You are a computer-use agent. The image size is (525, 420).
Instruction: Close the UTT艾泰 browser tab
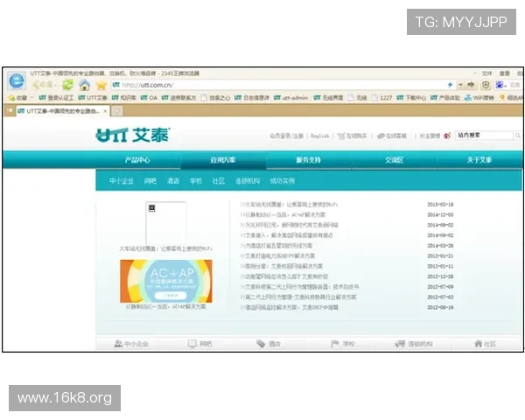[x=105, y=111]
